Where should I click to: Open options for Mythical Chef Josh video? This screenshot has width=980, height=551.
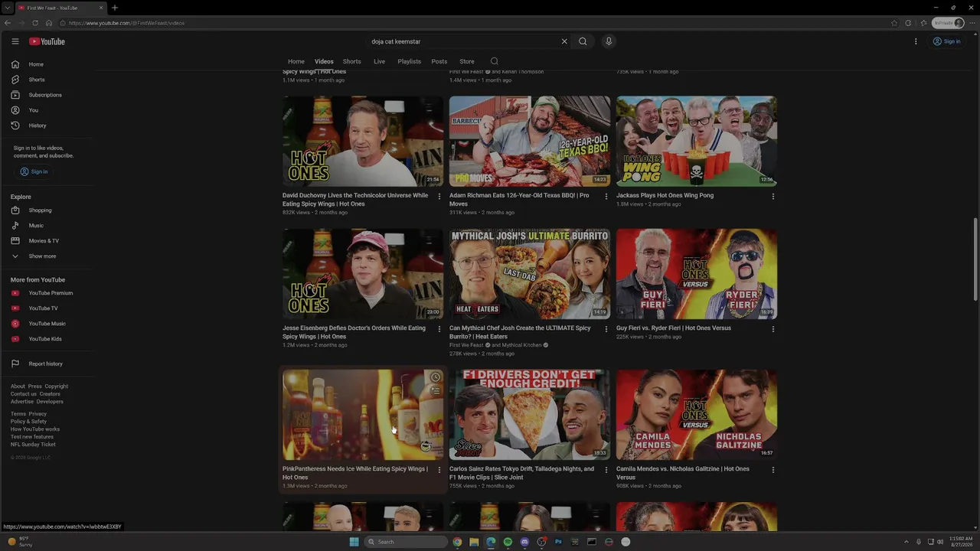(x=606, y=329)
